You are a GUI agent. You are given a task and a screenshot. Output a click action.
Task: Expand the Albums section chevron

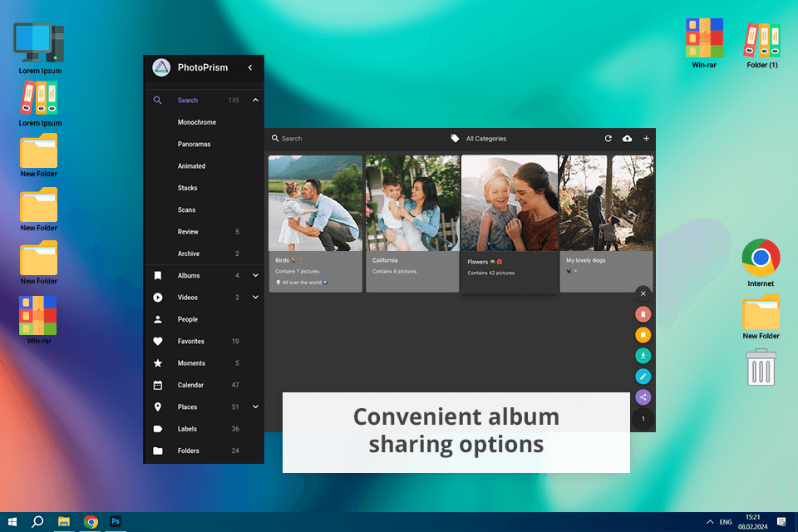pos(255,275)
